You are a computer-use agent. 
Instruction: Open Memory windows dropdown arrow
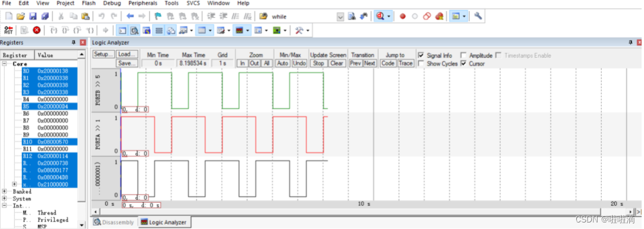(x=211, y=30)
